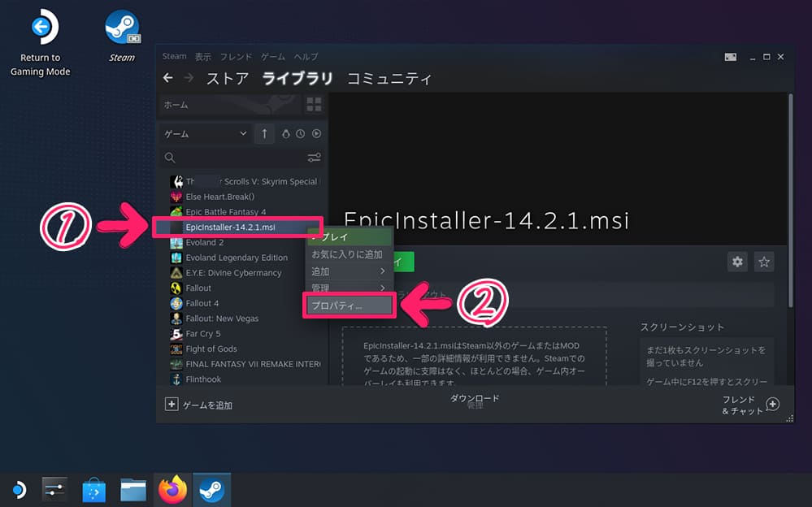812x507 pixels.
Task: Switch to Big Picture mode icon
Action: (730, 57)
